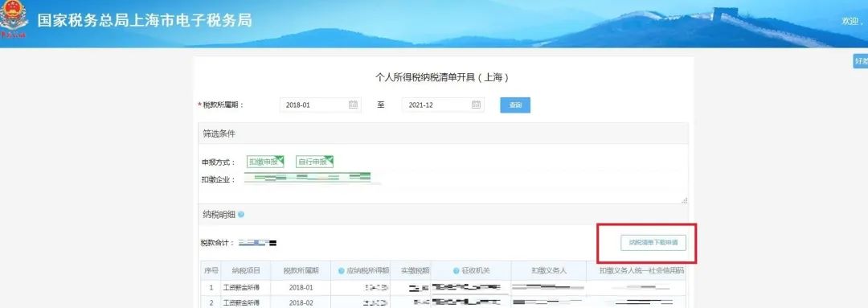868x308 pixels.
Task: Select the 序号 column header
Action: click(211, 270)
